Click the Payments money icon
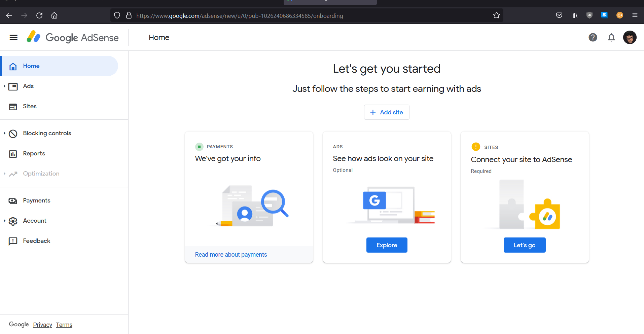Viewport: 644px width, 334px height. pyautogui.click(x=13, y=201)
